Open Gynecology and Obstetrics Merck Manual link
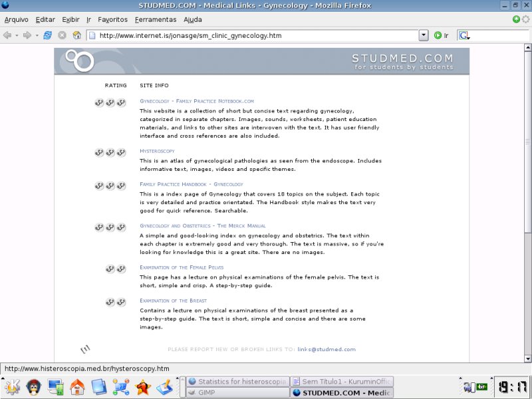Image resolution: width=532 pixels, height=399 pixels. point(203,226)
